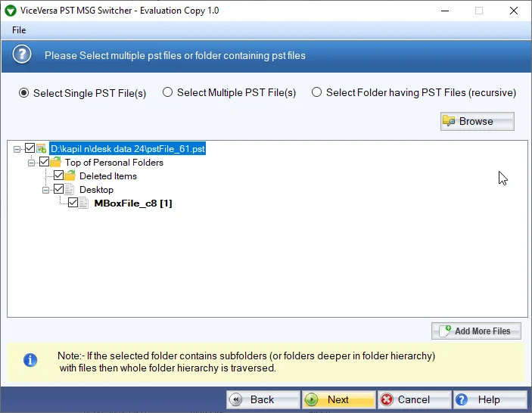The image size is (532, 413).
Task: Go Back to previous step
Action: coord(263,400)
